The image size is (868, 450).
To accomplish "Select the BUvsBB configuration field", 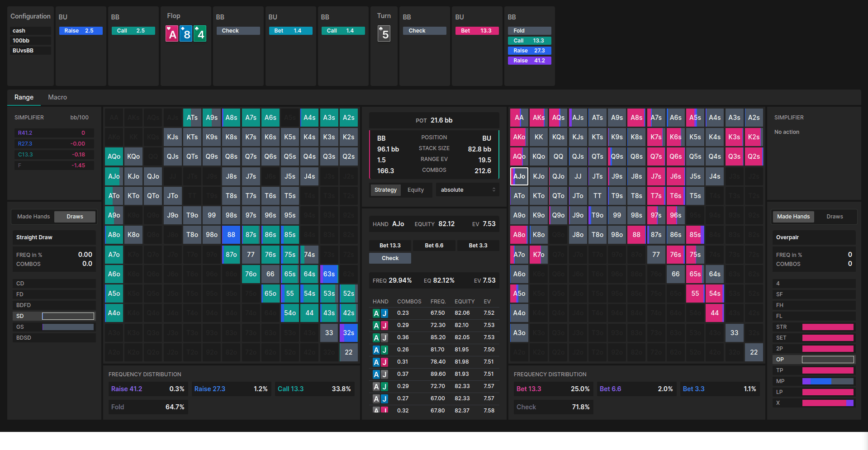I will pyautogui.click(x=31, y=51).
